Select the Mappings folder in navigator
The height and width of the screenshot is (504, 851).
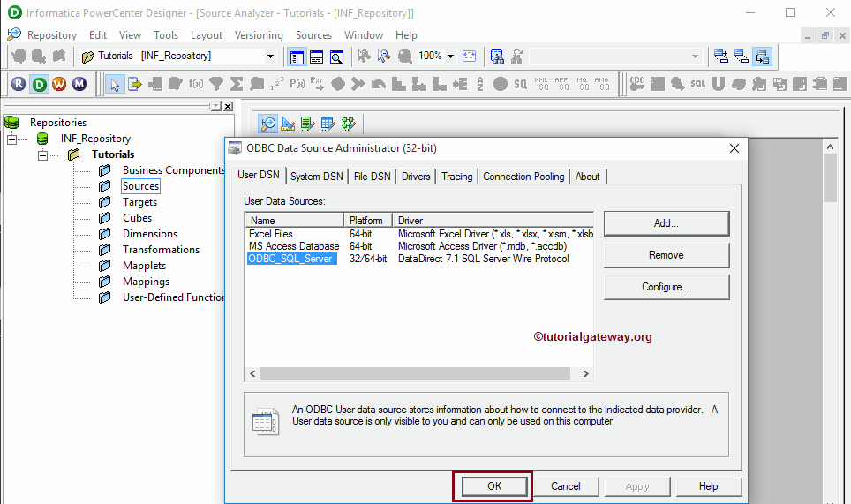point(146,282)
